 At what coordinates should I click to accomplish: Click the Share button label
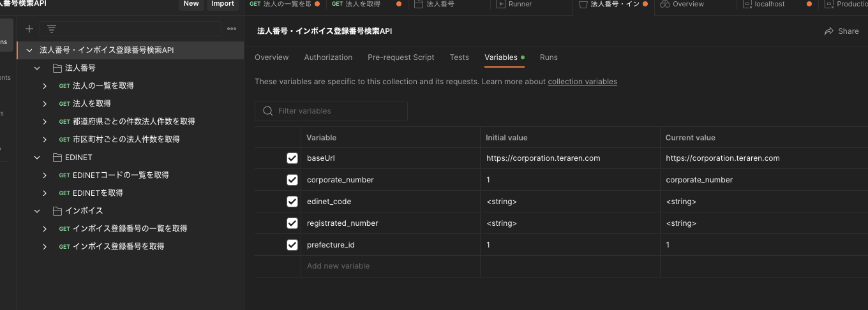[x=848, y=31]
